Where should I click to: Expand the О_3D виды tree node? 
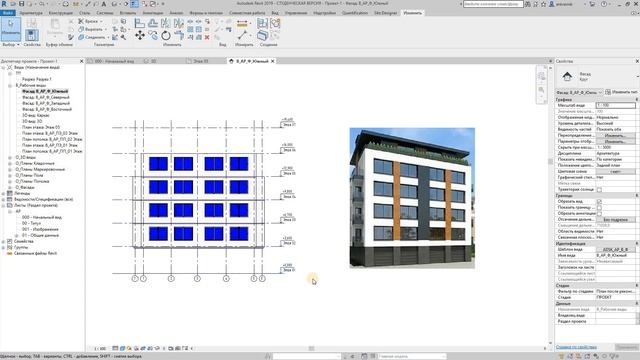10,158
